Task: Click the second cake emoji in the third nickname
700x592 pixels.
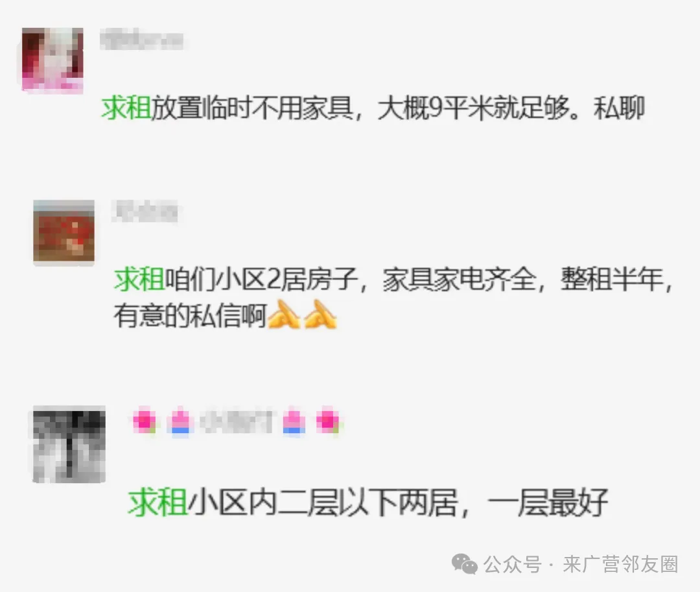Action: tap(294, 421)
